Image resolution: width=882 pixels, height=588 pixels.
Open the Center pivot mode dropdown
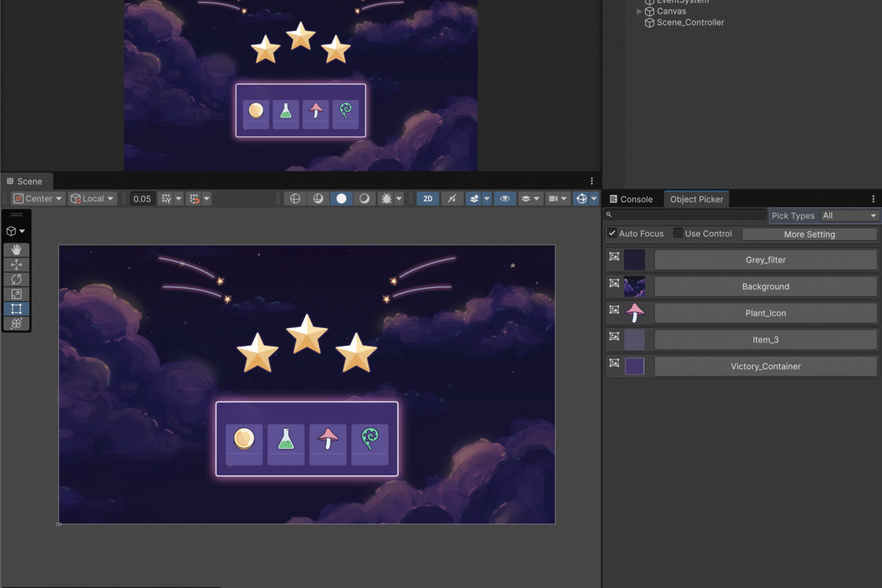click(x=38, y=198)
